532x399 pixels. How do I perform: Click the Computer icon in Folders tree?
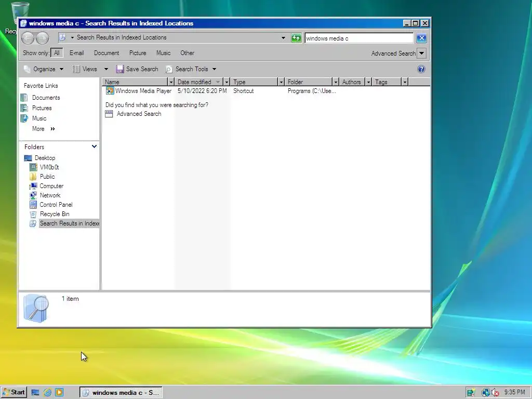(33, 187)
